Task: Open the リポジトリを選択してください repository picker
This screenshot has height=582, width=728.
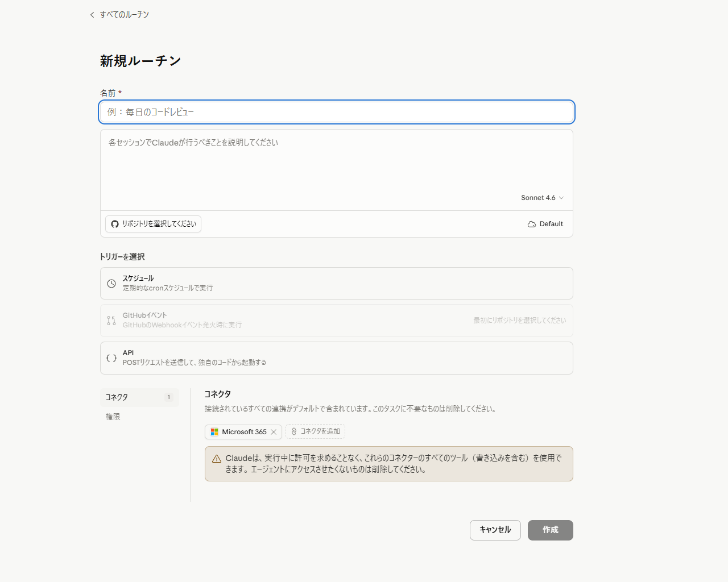Action: coord(152,224)
